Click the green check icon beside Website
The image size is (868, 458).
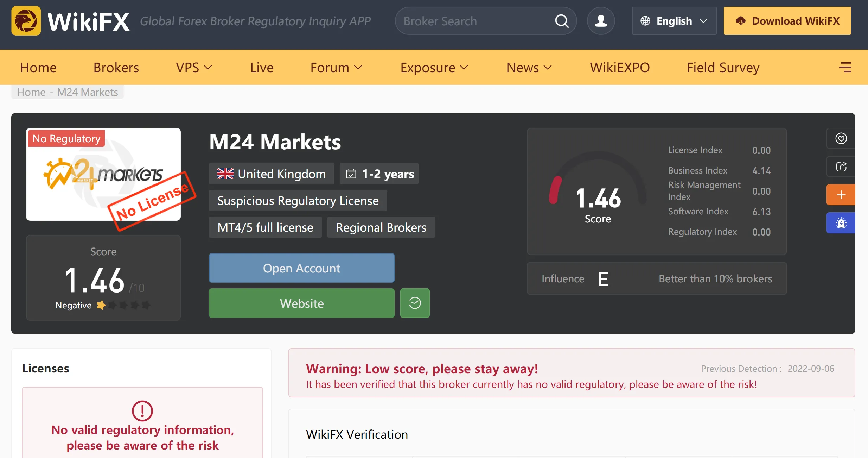pos(415,303)
